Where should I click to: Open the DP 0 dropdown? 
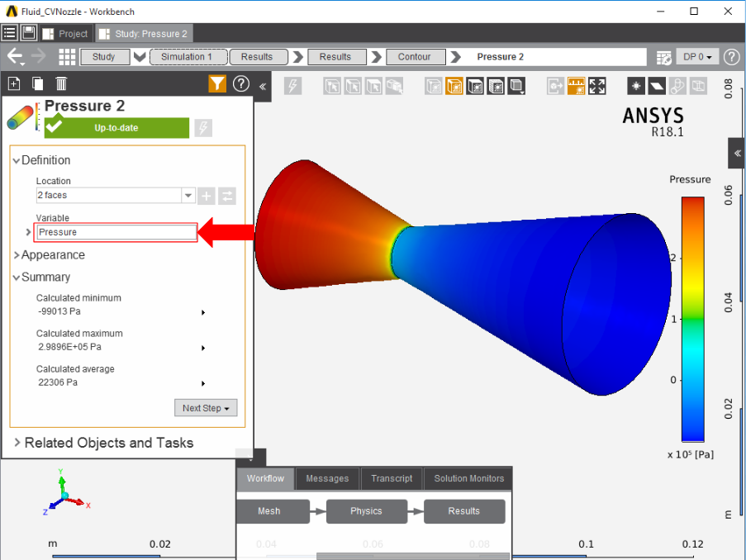[697, 57]
